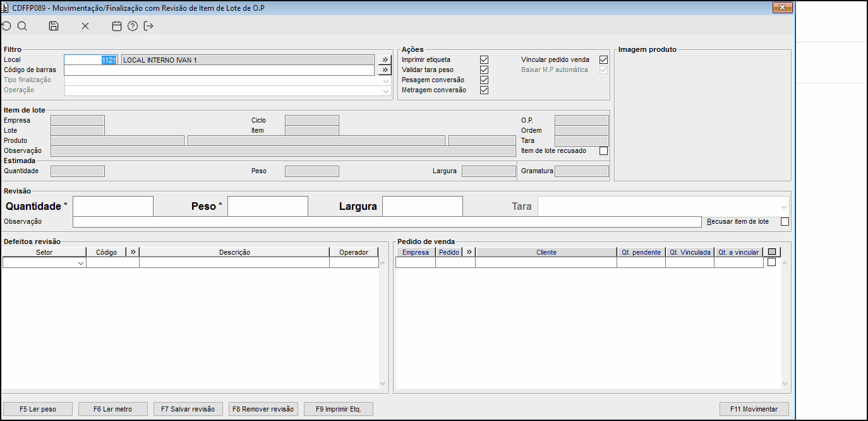The width and height of the screenshot is (868, 421).
Task: Open help via question mark icon
Action: [132, 26]
